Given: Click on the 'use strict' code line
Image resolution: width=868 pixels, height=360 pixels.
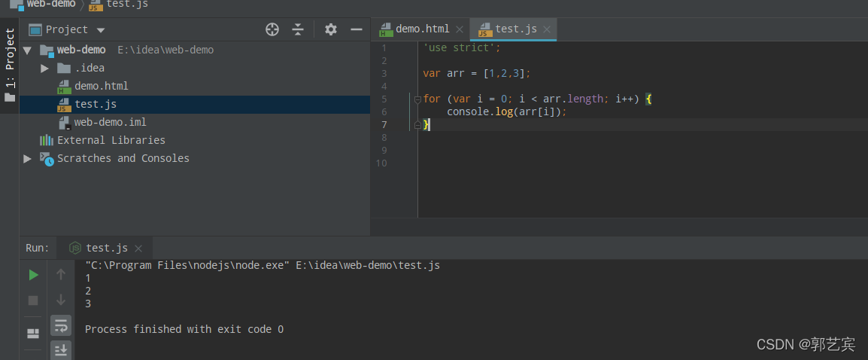Looking at the screenshot, I should click(x=462, y=47).
